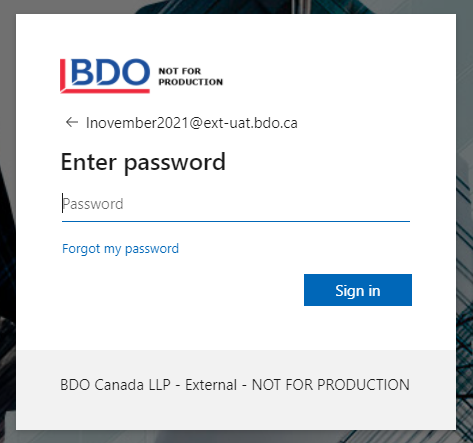Submit the login with Sign in

pyautogui.click(x=358, y=290)
